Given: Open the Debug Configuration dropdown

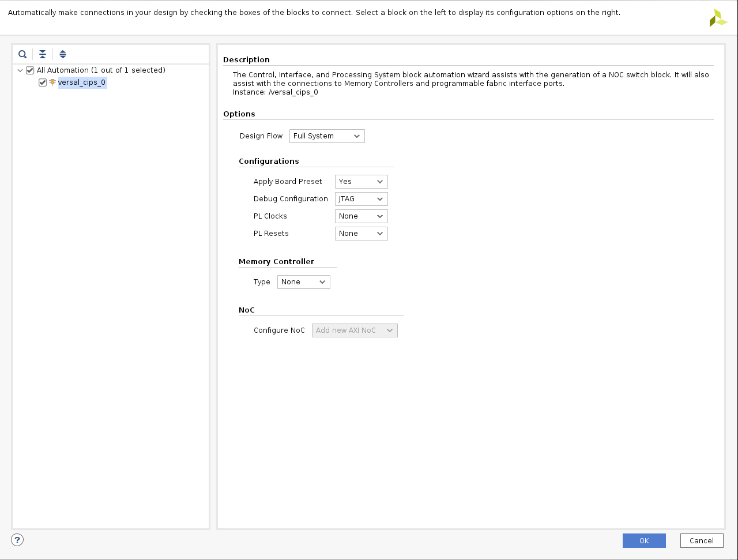Looking at the screenshot, I should click(x=361, y=199).
